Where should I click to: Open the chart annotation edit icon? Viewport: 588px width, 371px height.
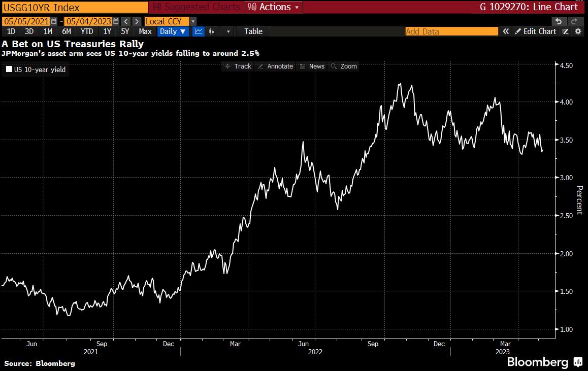pos(566,31)
